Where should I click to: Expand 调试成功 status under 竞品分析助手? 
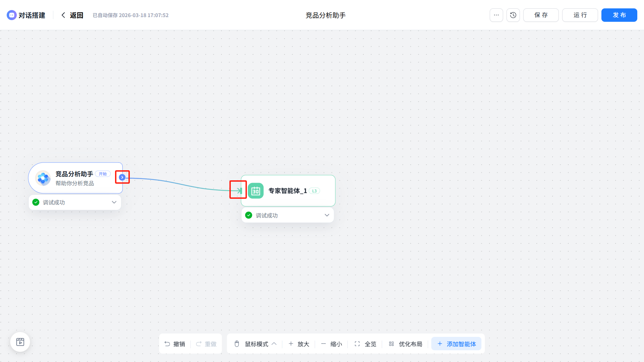coord(114,202)
